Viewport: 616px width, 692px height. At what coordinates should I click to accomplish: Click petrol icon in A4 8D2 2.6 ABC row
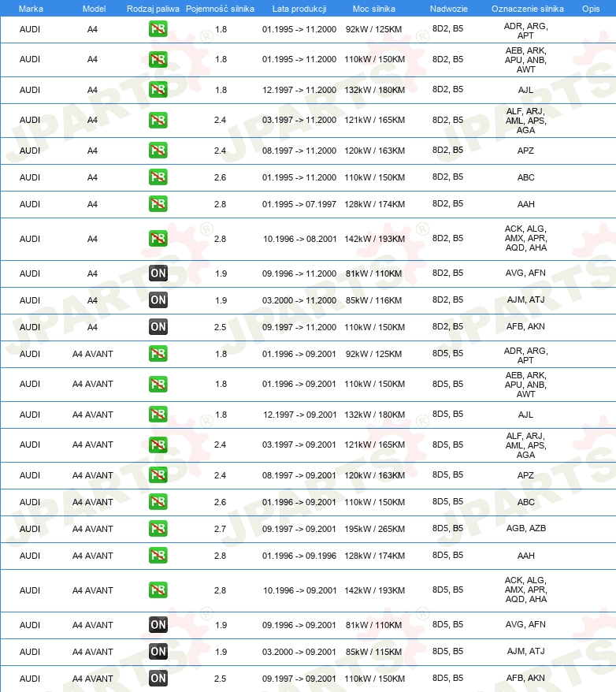(x=158, y=177)
